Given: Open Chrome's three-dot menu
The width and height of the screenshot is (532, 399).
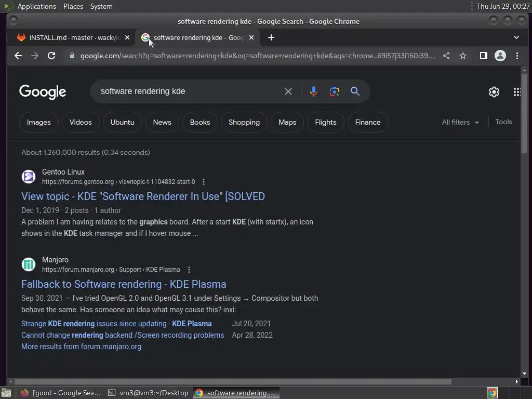Looking at the screenshot, I should pyautogui.click(x=517, y=56).
